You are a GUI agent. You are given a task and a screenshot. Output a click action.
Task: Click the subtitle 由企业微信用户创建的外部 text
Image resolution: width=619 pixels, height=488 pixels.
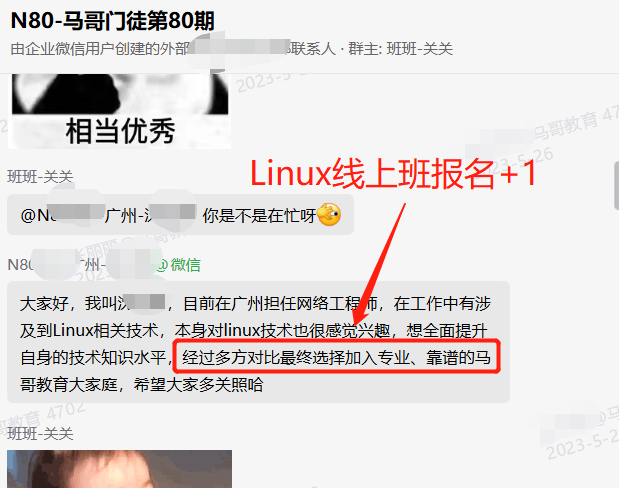click(x=100, y=49)
